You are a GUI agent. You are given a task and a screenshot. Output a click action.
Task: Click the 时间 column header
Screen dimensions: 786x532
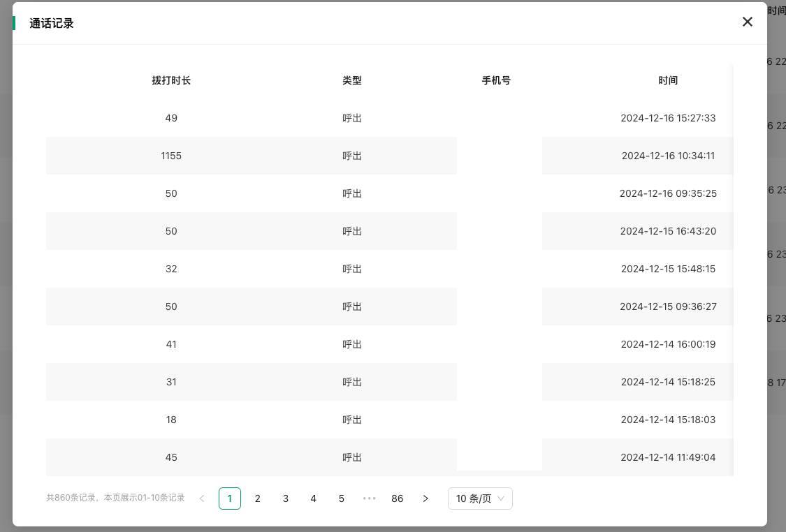point(668,81)
